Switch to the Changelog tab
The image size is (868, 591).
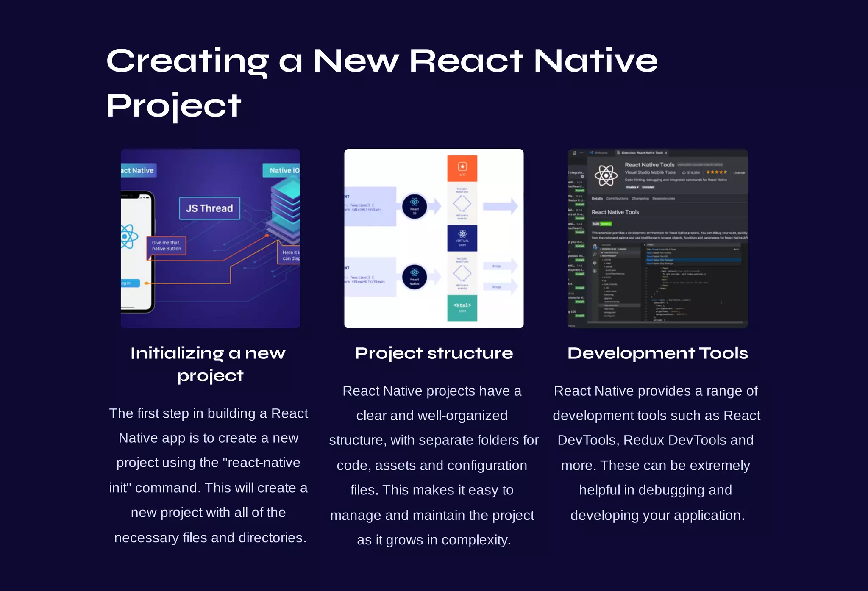coord(640,198)
